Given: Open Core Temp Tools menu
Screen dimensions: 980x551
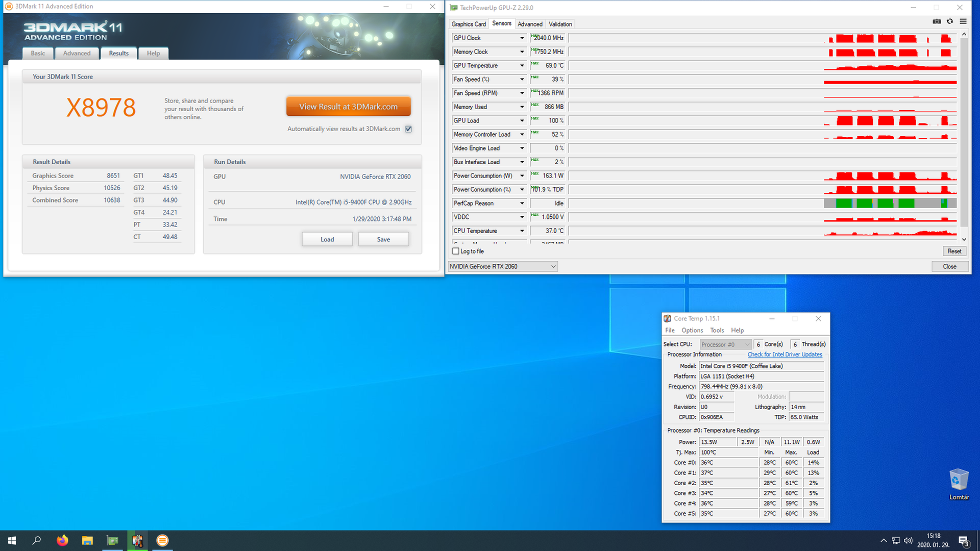Looking at the screenshot, I should [x=717, y=330].
